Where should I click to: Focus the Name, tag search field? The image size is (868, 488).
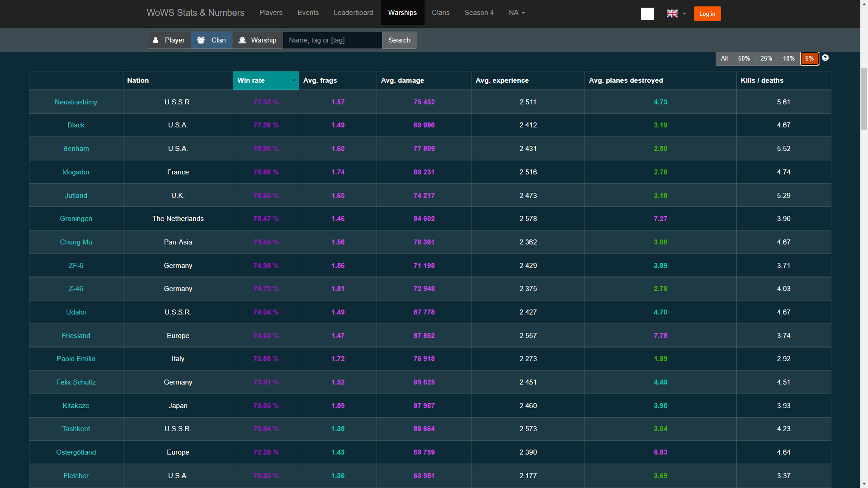[x=332, y=40]
